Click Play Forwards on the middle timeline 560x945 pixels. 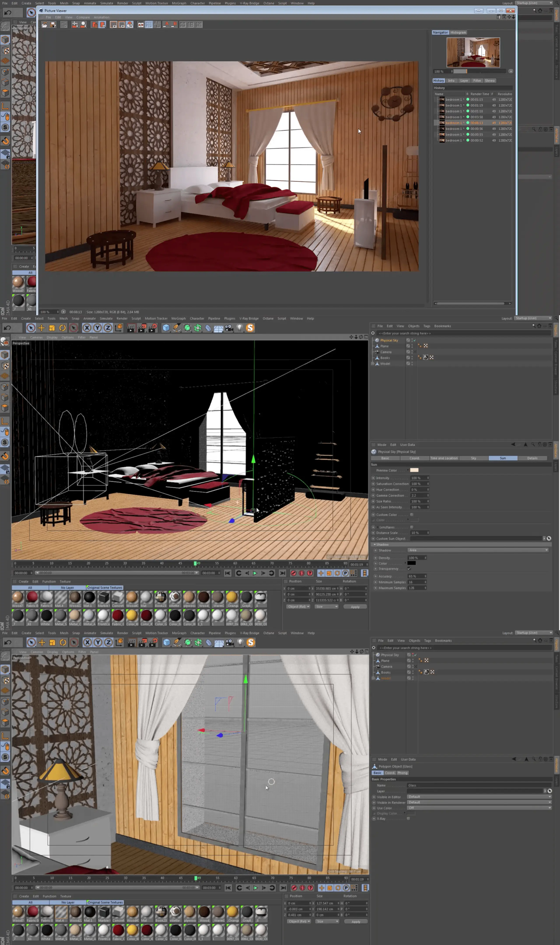(x=255, y=573)
